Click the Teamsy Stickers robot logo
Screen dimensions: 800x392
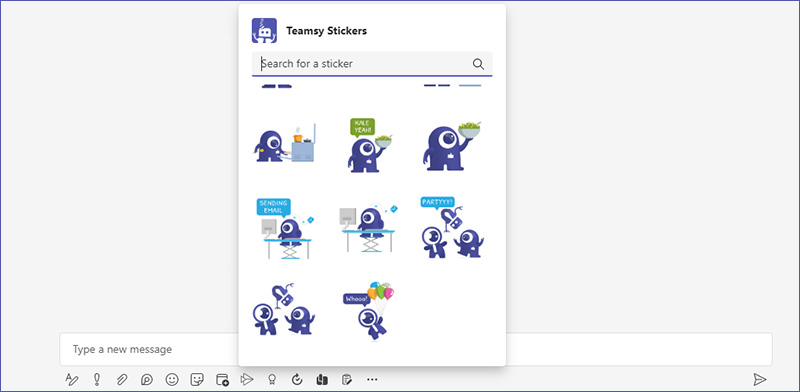click(x=264, y=31)
